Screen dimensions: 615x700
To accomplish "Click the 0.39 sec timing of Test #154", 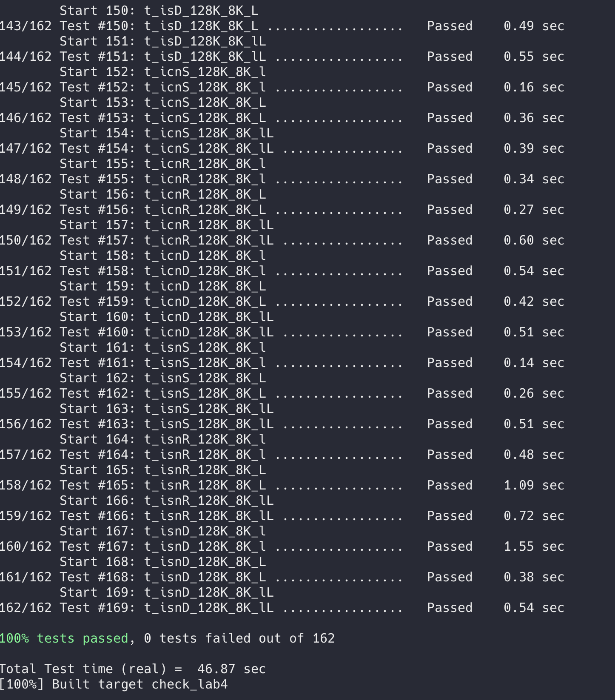I will 534,148.
